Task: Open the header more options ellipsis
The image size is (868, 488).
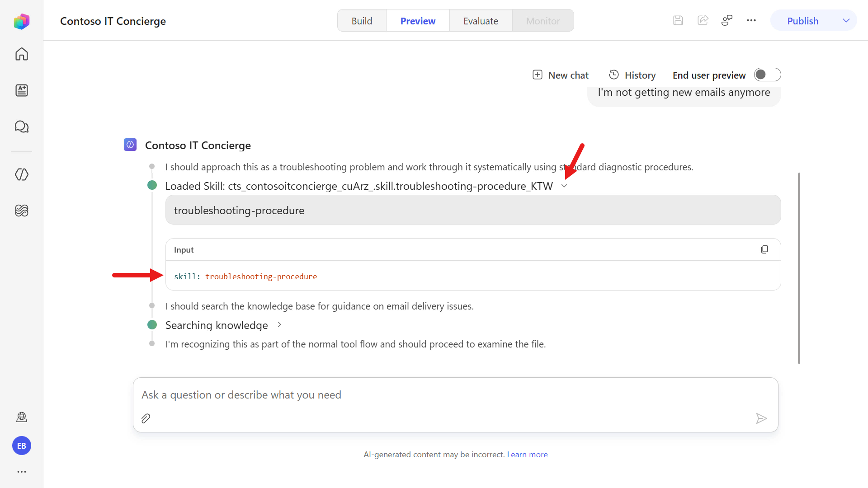Action: pos(751,20)
